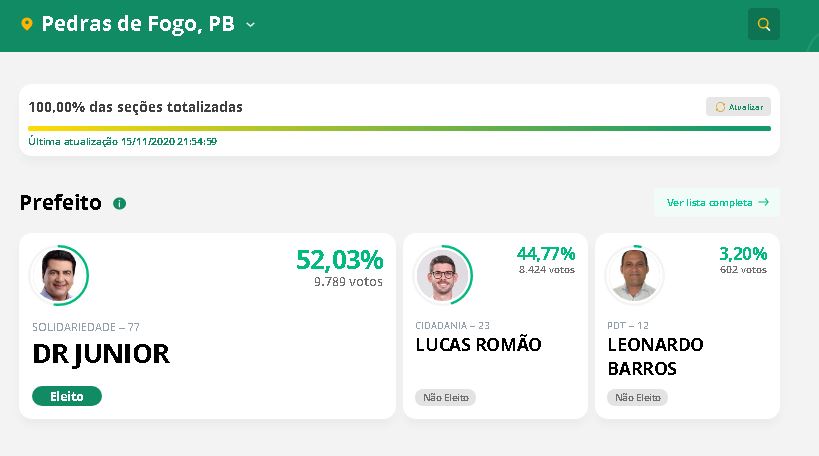
Task: Click Não Eleito badge under LEONARDO BARROS
Action: [637, 397]
